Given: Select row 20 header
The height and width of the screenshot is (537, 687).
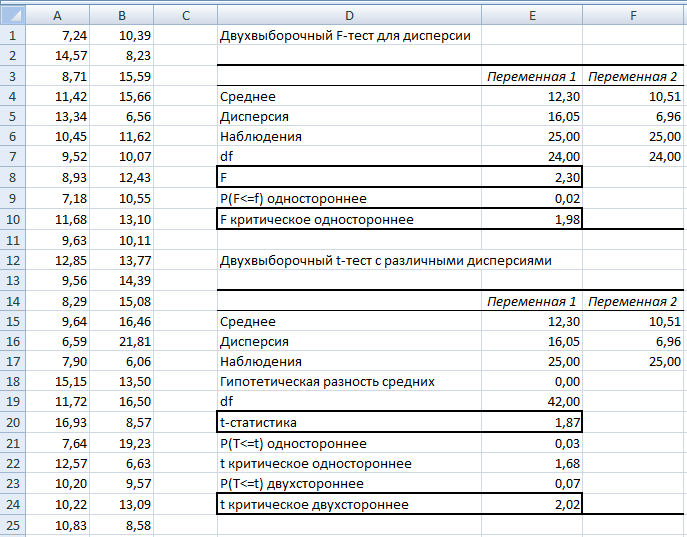Looking at the screenshot, I should click(13, 422).
